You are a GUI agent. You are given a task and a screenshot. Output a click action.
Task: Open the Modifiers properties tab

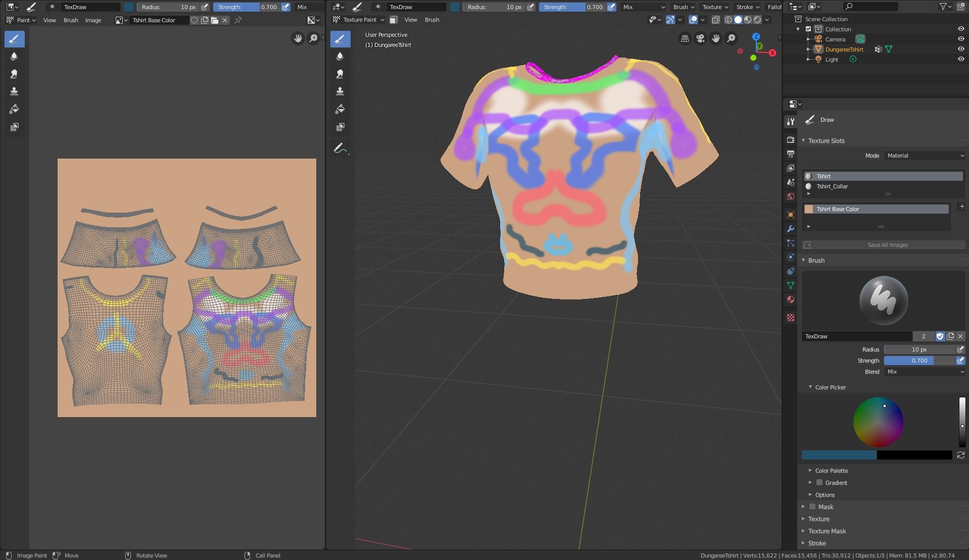tap(791, 229)
